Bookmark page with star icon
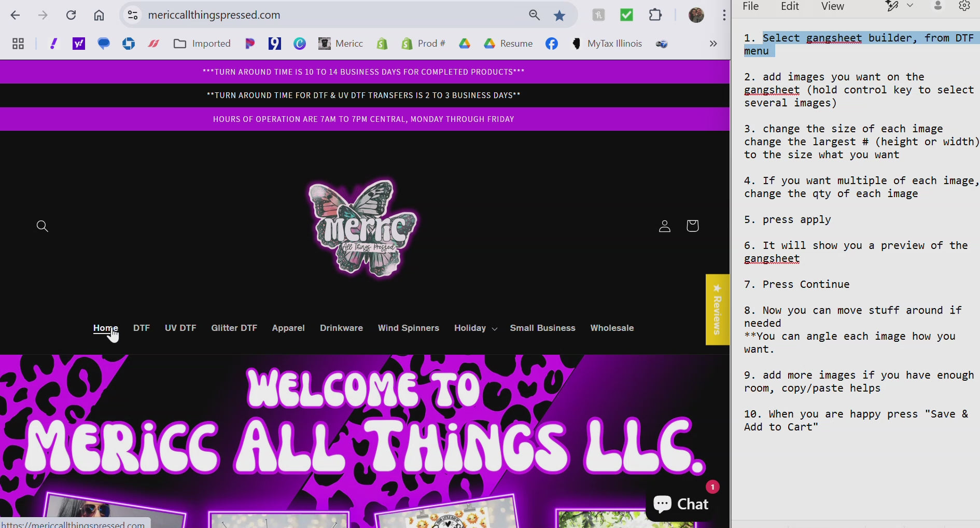This screenshot has height=528, width=980. coord(559,16)
